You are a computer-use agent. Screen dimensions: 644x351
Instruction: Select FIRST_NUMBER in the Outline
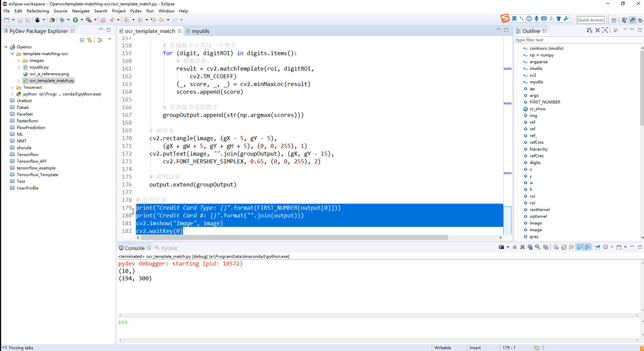pyautogui.click(x=545, y=102)
